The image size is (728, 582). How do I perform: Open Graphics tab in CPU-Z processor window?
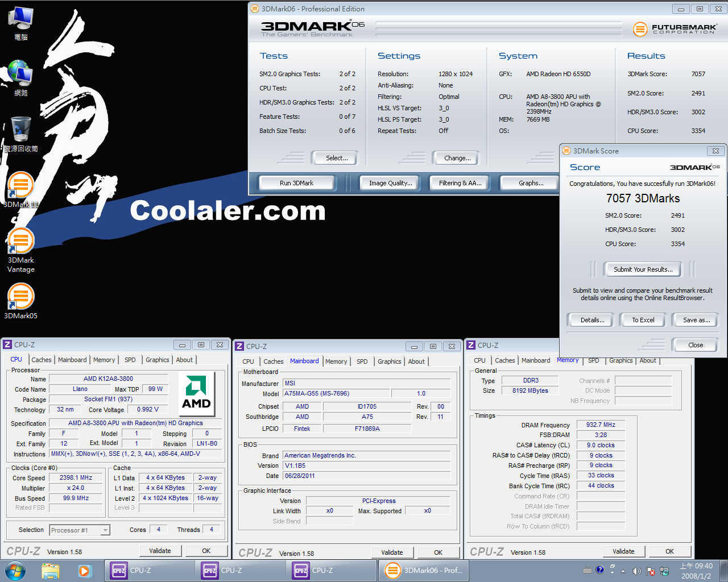[x=158, y=360]
